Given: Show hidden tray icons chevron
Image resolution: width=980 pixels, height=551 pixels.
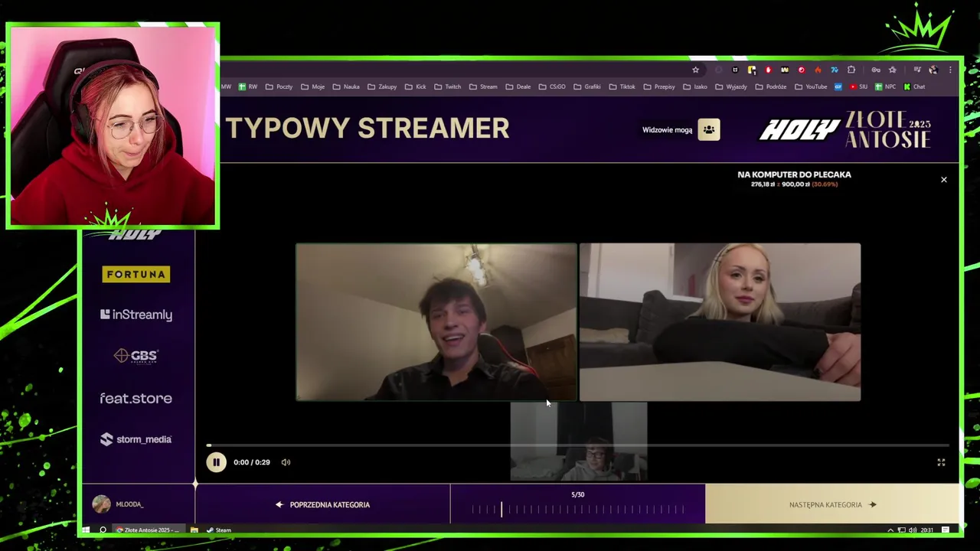Looking at the screenshot, I should pos(890,530).
